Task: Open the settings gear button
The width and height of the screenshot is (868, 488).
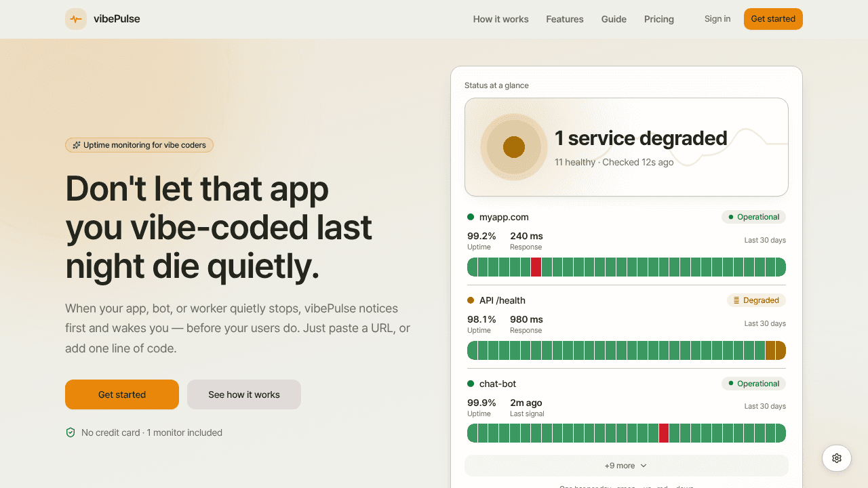Action: pyautogui.click(x=837, y=458)
